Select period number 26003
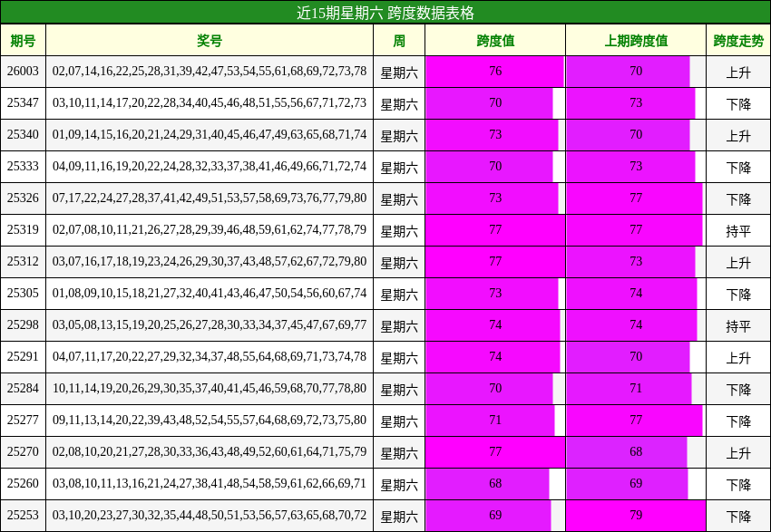This screenshot has height=532, width=771. 24,70
